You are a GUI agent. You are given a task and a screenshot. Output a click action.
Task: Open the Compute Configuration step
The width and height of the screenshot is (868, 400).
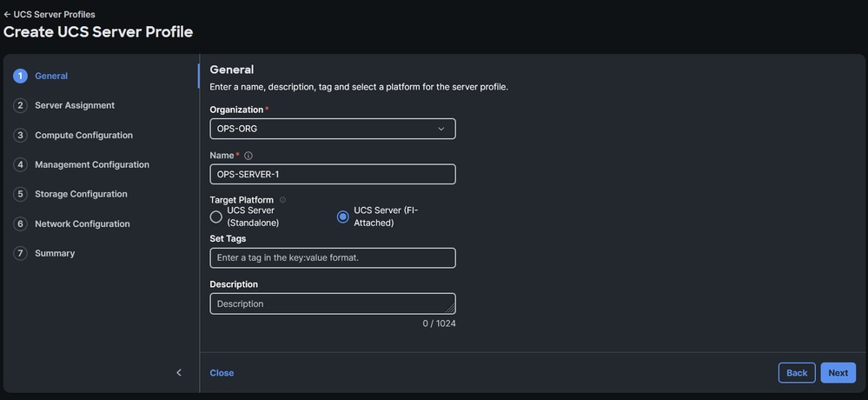pos(83,135)
